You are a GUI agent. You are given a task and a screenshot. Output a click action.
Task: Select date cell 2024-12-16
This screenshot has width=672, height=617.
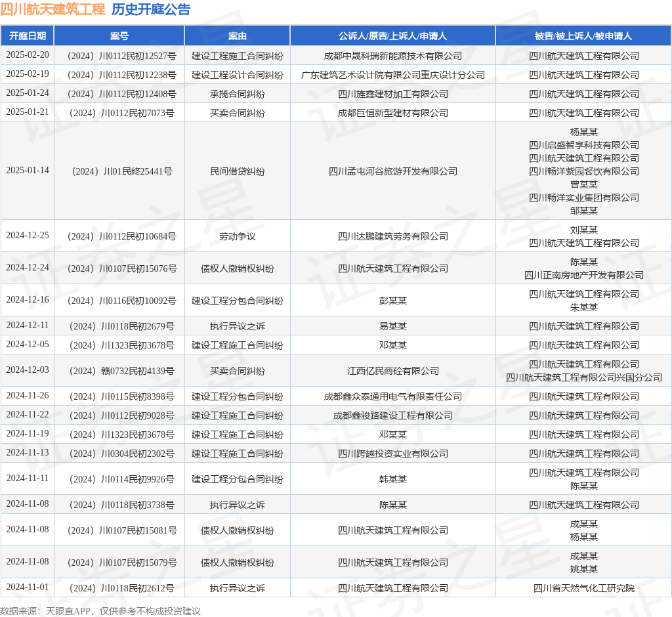click(x=28, y=299)
